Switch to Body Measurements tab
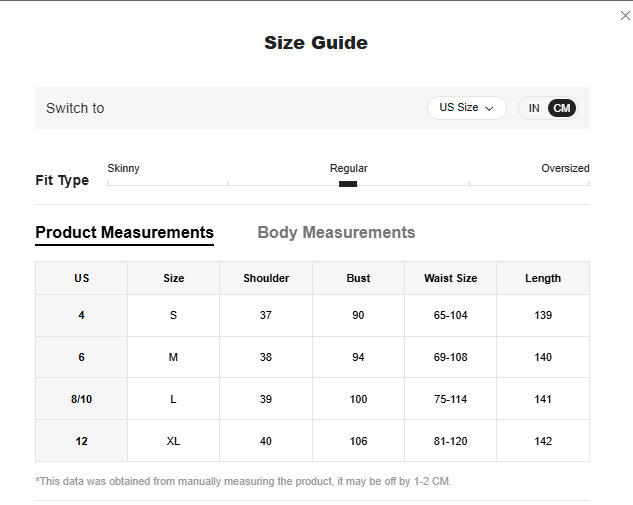This screenshot has width=633, height=505. tap(336, 232)
